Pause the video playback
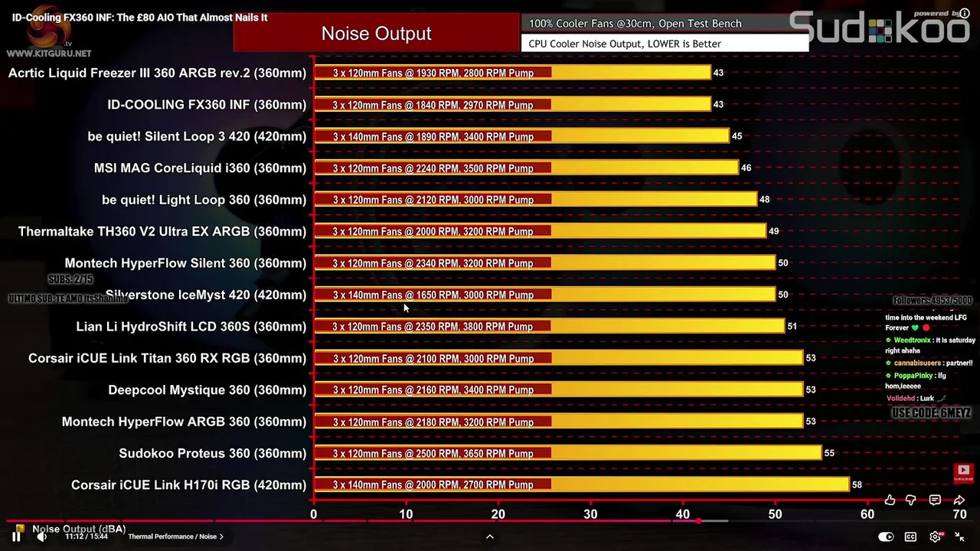The image size is (980, 551). point(16,536)
